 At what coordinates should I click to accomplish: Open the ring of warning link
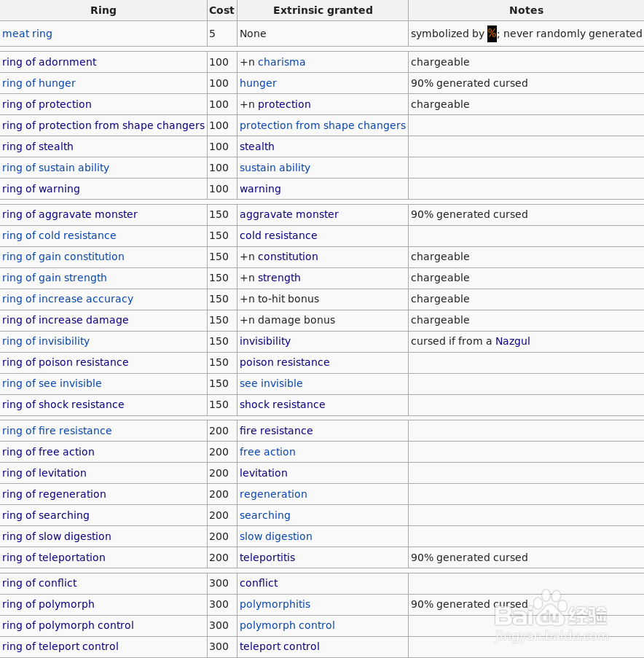tap(41, 189)
